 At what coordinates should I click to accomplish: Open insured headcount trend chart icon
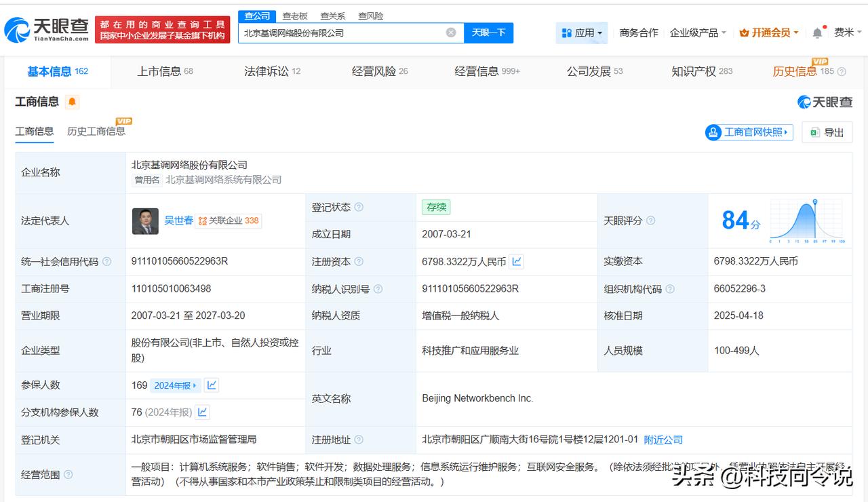[212, 385]
